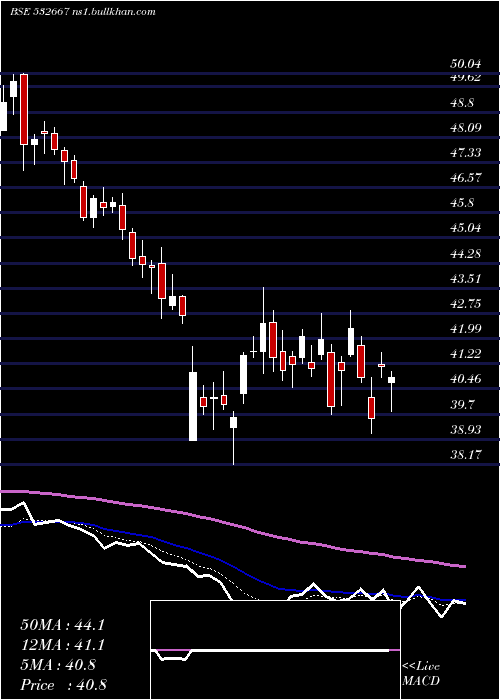Click the 42.75 price axis label
This screenshot has height=700, width=500.
coord(466,304)
